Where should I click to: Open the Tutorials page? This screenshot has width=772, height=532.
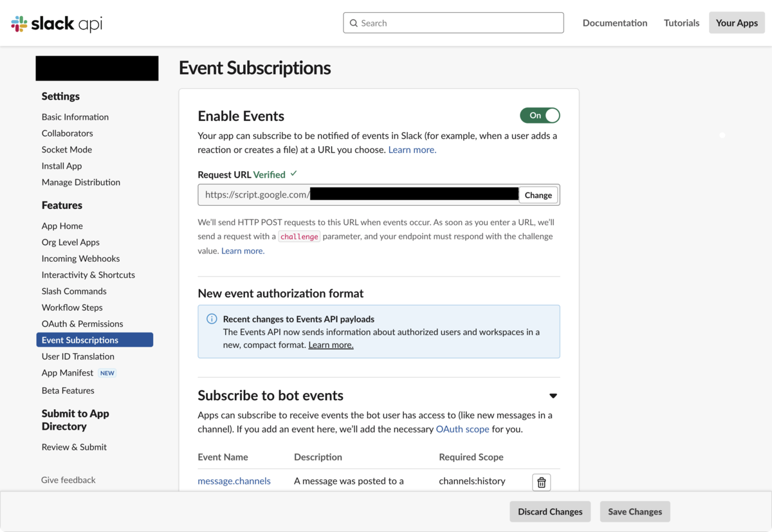coord(681,23)
